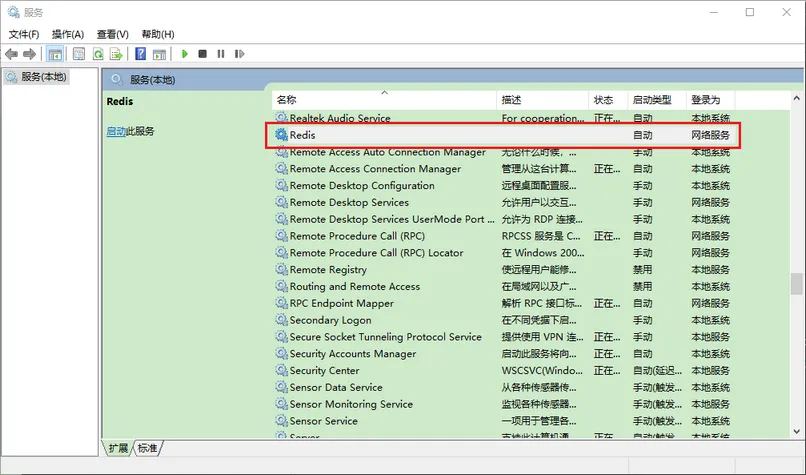The width and height of the screenshot is (806, 475).
Task: Open the 文件(F) menu
Action: tap(24, 34)
